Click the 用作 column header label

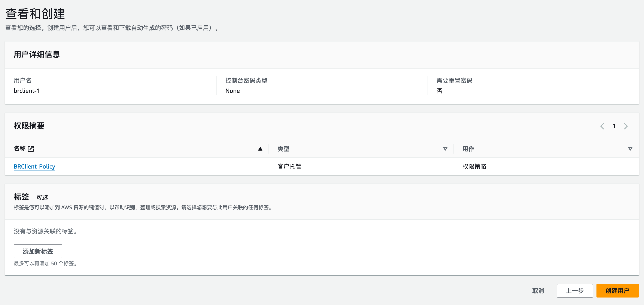468,149
